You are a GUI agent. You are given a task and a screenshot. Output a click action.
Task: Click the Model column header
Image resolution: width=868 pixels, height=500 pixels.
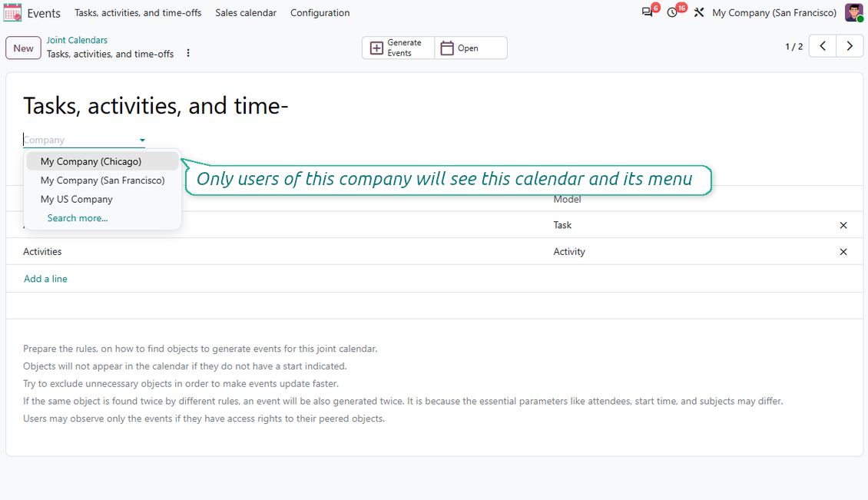point(567,200)
